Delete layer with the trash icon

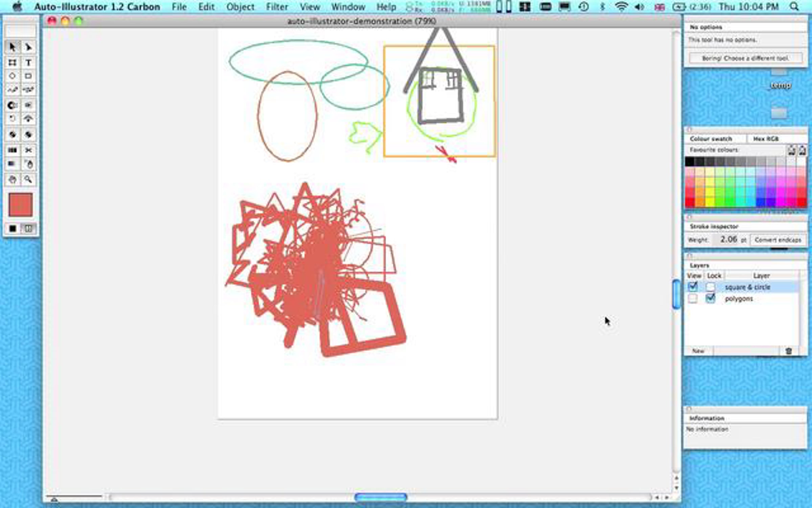pyautogui.click(x=789, y=351)
